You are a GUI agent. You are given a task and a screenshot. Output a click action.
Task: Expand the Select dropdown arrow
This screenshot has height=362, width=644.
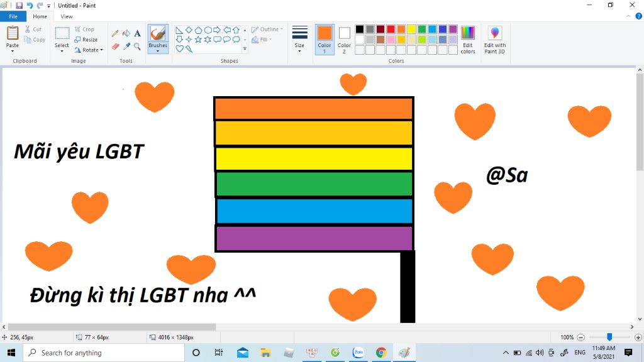coord(62,52)
